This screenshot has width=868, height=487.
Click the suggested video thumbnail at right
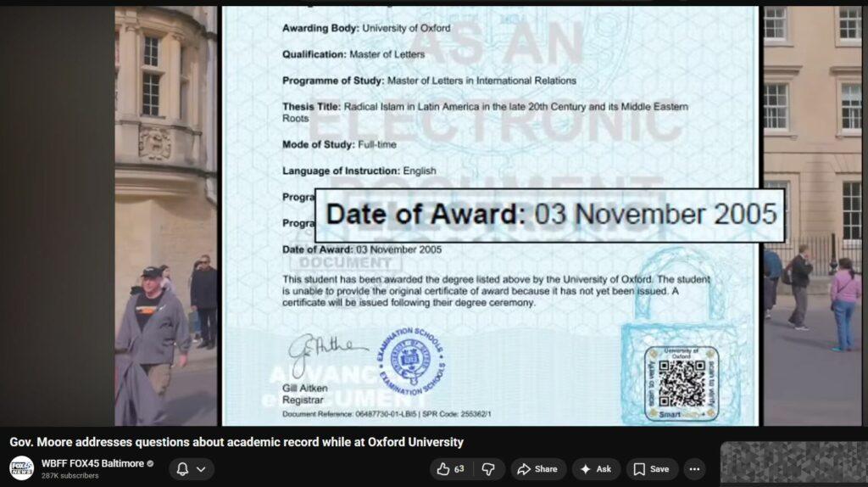tap(793, 464)
